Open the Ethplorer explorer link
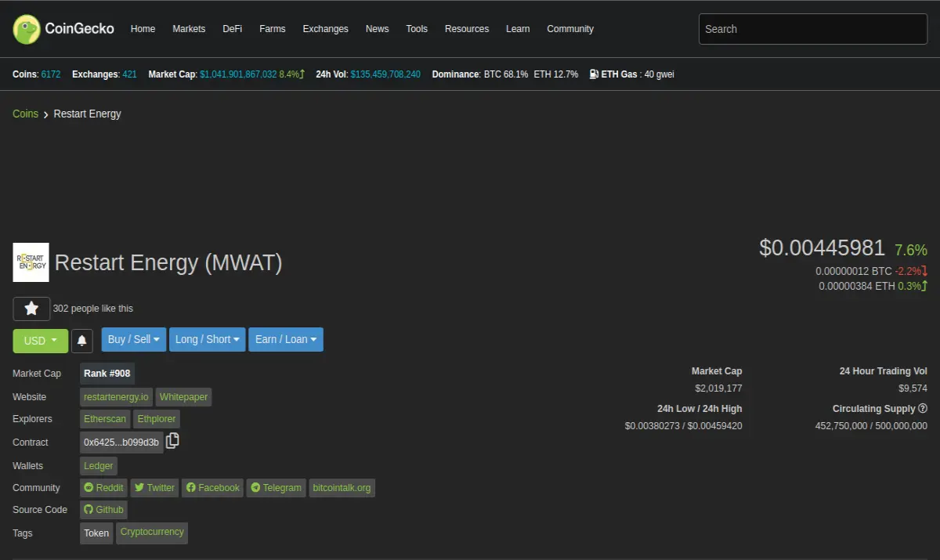The height and width of the screenshot is (560, 940). tap(157, 419)
